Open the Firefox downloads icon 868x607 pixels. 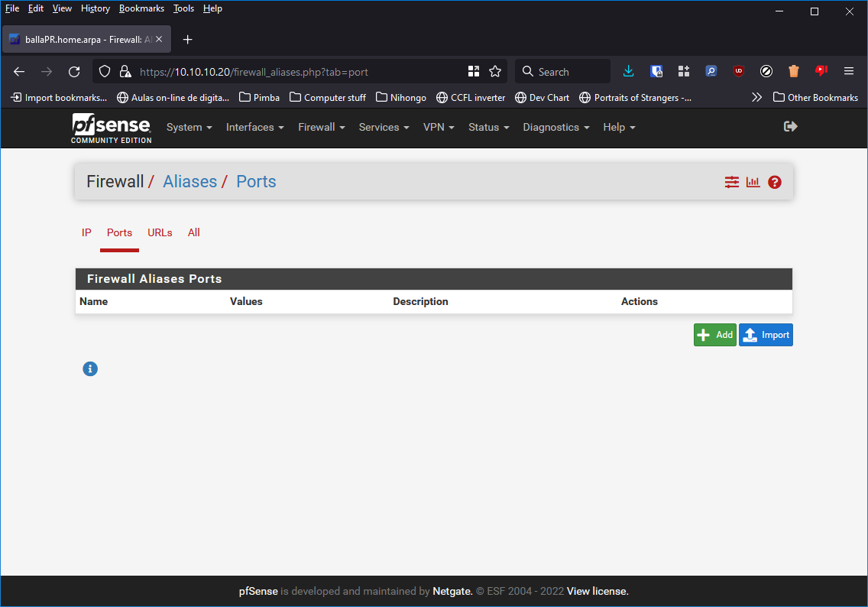coord(629,71)
